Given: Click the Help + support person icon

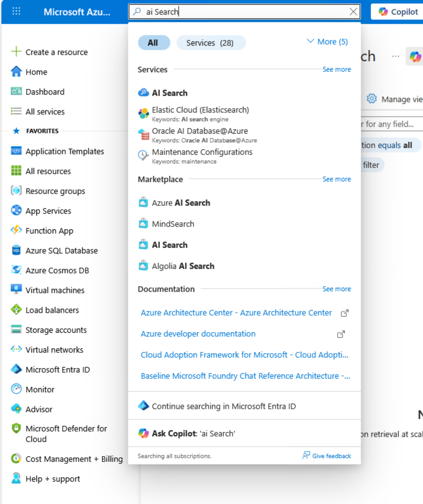Looking at the screenshot, I should 16,478.
